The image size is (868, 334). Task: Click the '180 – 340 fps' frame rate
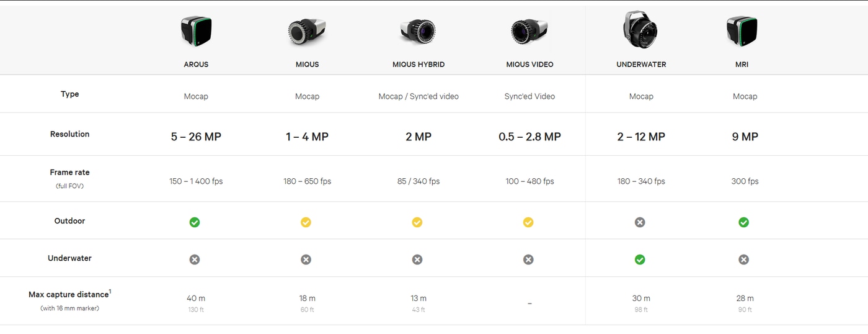(641, 181)
